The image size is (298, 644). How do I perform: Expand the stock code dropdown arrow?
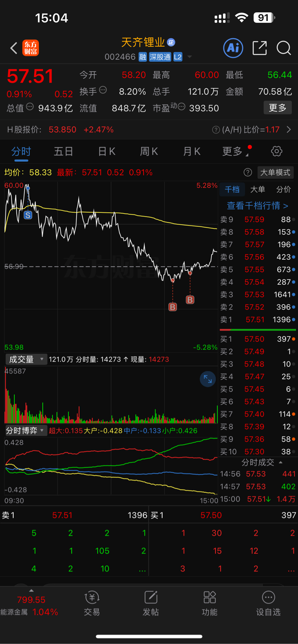tap(189, 57)
